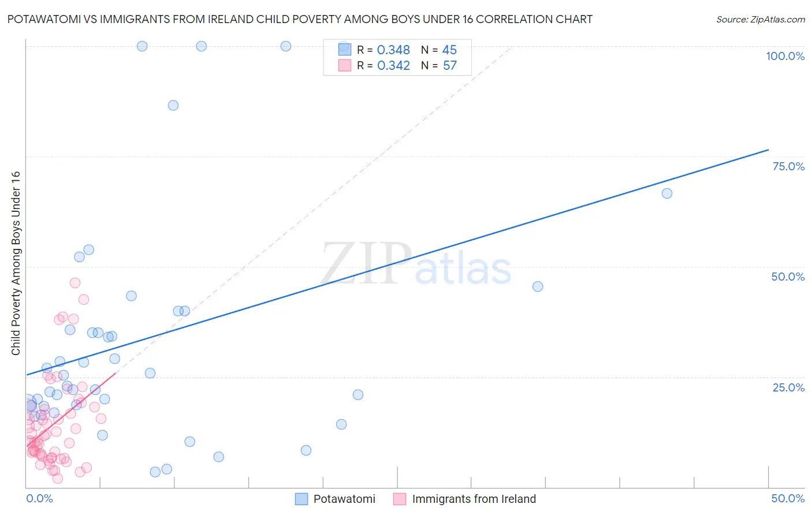Click the ZIPatlas watermark in chart center
Image resolution: width=812 pixels, height=515 pixels.
tap(416, 264)
